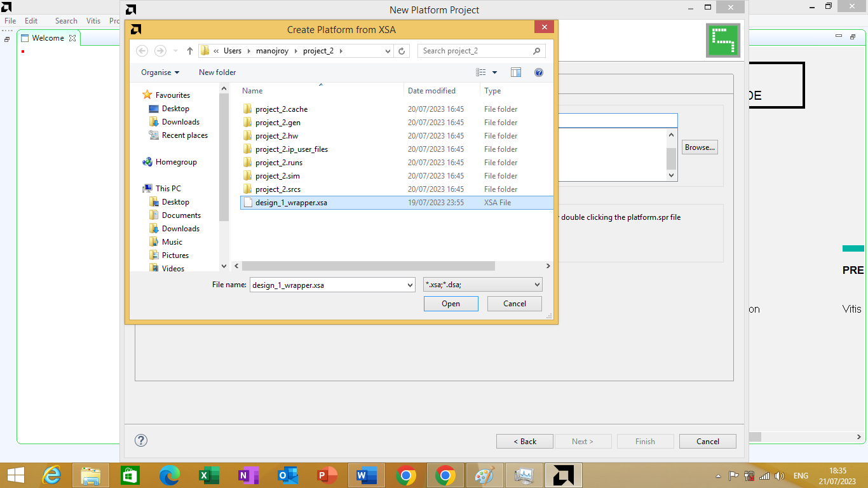Open Recent places in Favourites
868x488 pixels.
tap(184, 135)
